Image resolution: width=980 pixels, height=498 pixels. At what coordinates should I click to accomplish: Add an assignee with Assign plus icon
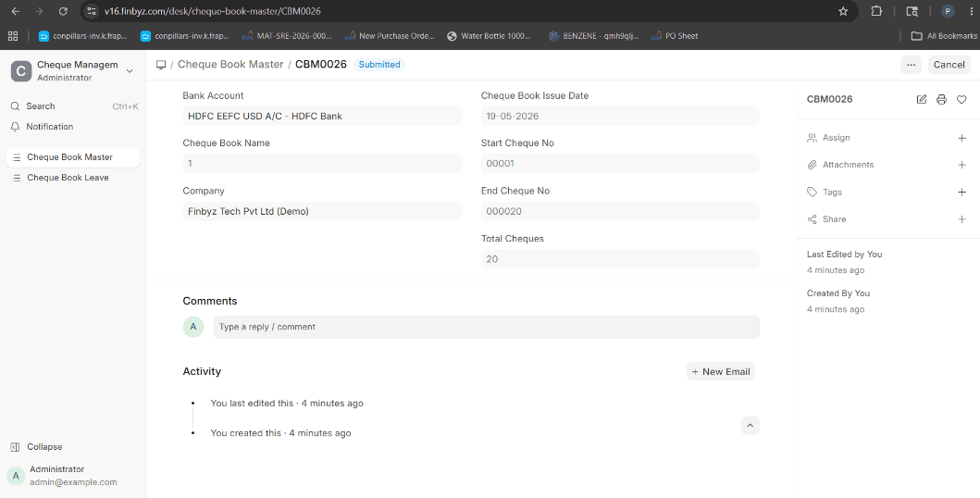point(961,138)
